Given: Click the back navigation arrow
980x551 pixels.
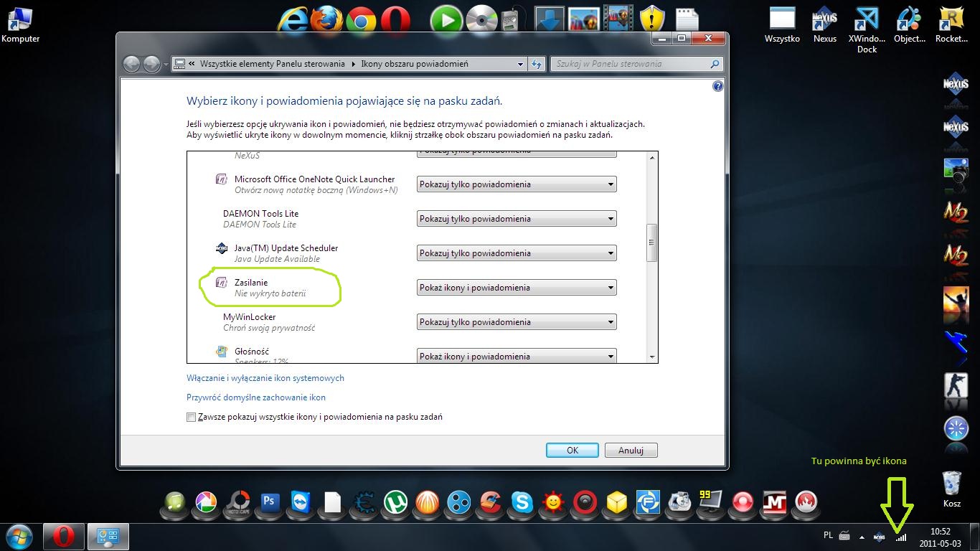Looking at the screenshot, I should click(132, 65).
